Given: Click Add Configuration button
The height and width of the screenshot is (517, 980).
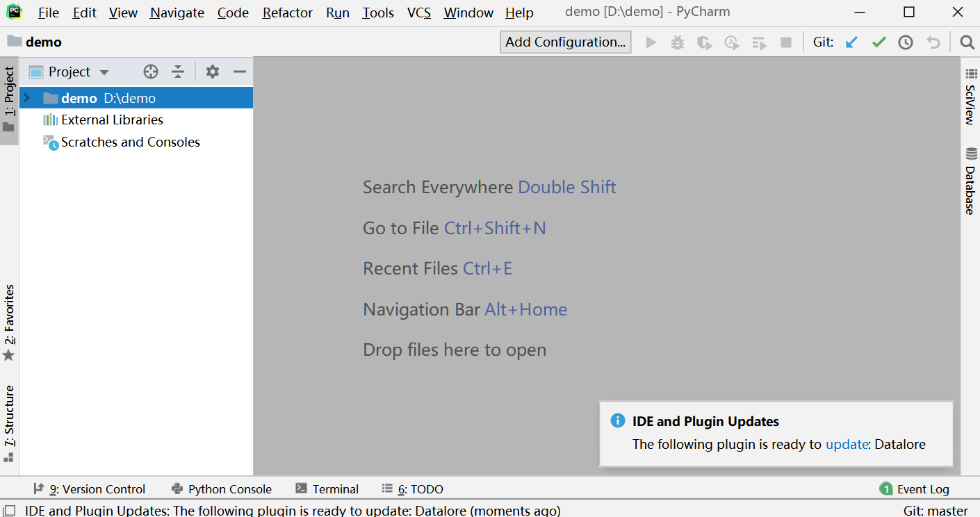Looking at the screenshot, I should [566, 42].
